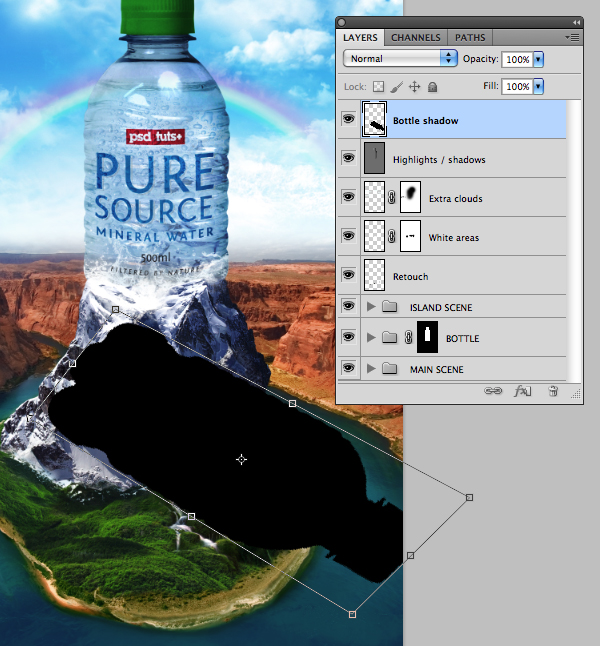The height and width of the screenshot is (646, 600).
Task: Switch to the CHANNELS tab
Action: click(416, 37)
